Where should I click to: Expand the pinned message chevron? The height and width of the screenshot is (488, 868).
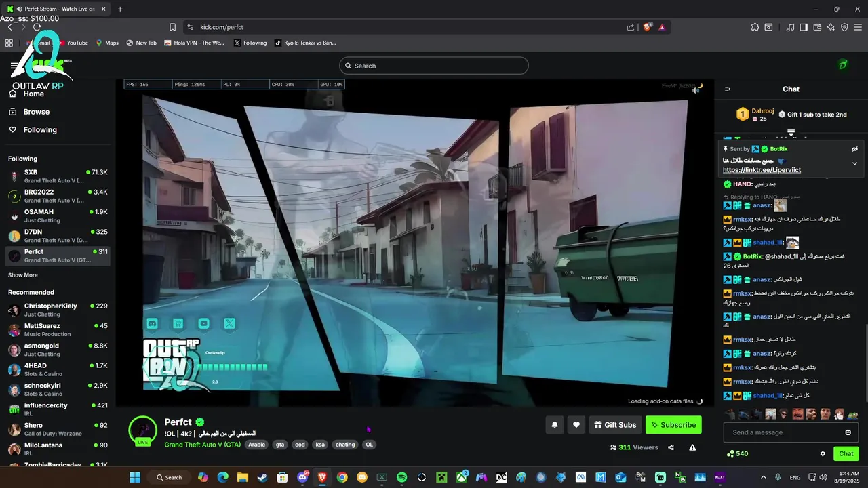(854, 163)
